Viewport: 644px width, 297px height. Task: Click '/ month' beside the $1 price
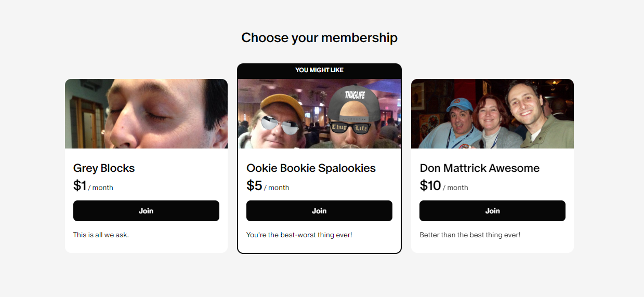pos(101,188)
